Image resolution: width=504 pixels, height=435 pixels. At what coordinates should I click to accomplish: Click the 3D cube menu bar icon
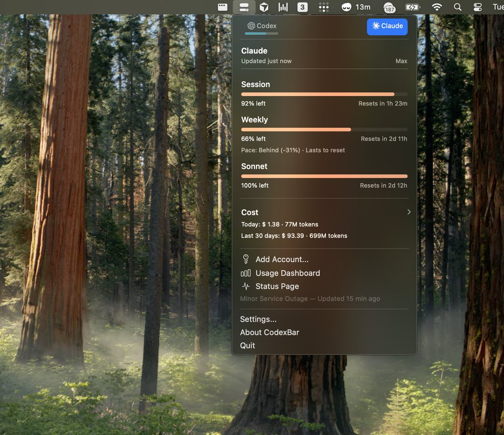[264, 7]
